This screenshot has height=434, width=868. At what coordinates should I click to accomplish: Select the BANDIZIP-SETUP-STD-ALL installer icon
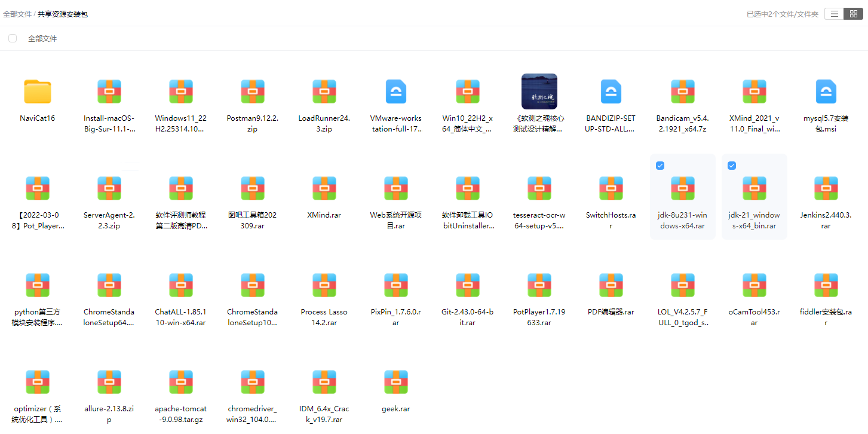pos(611,91)
